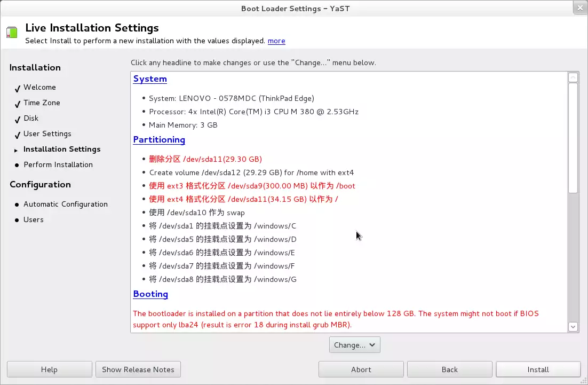Expand the Change... dropdown menu
Image resolution: width=588 pixels, height=385 pixels.
pos(355,345)
